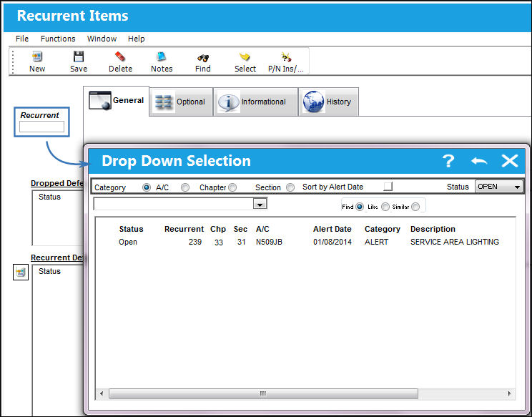Image resolution: width=532 pixels, height=417 pixels.
Task: Select the Category radio button
Action: pos(147,187)
